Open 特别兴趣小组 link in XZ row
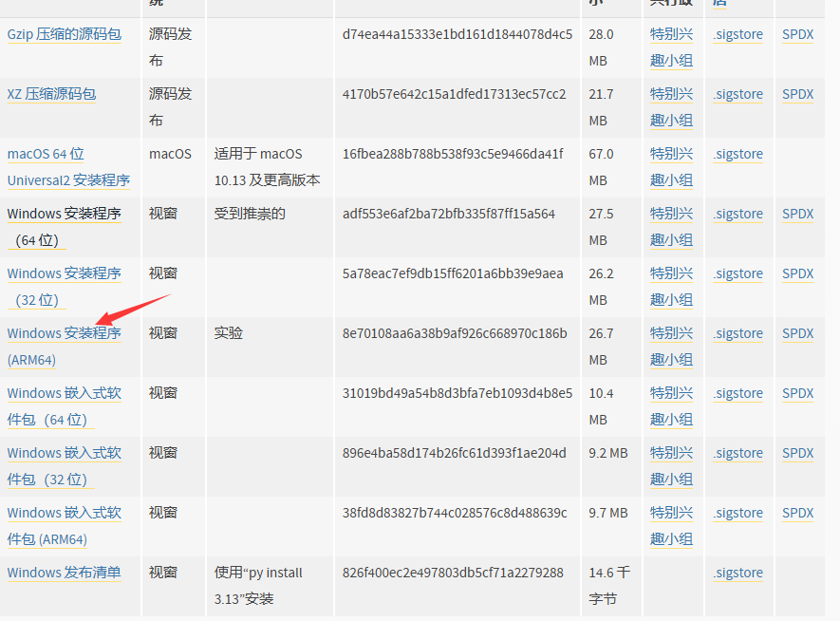Viewport: 840px width, 621px height. tap(671, 107)
